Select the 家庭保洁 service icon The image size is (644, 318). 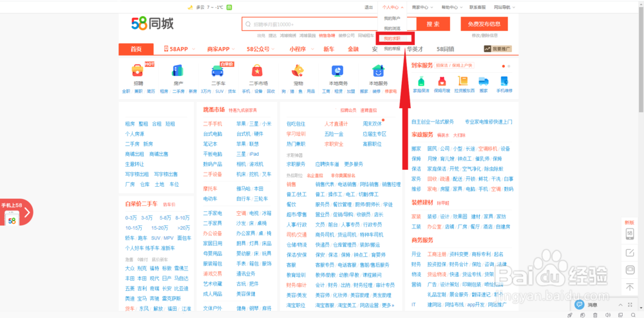pyautogui.click(x=421, y=81)
